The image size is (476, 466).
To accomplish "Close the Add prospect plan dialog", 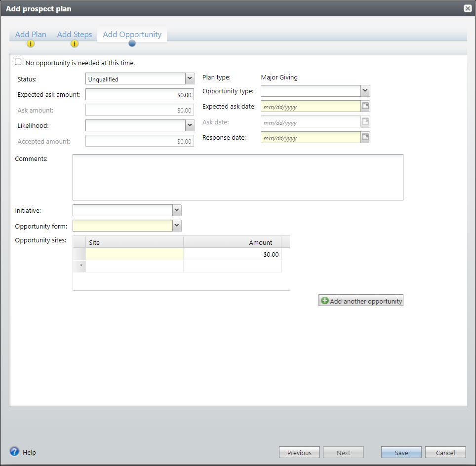I will click(x=467, y=8).
